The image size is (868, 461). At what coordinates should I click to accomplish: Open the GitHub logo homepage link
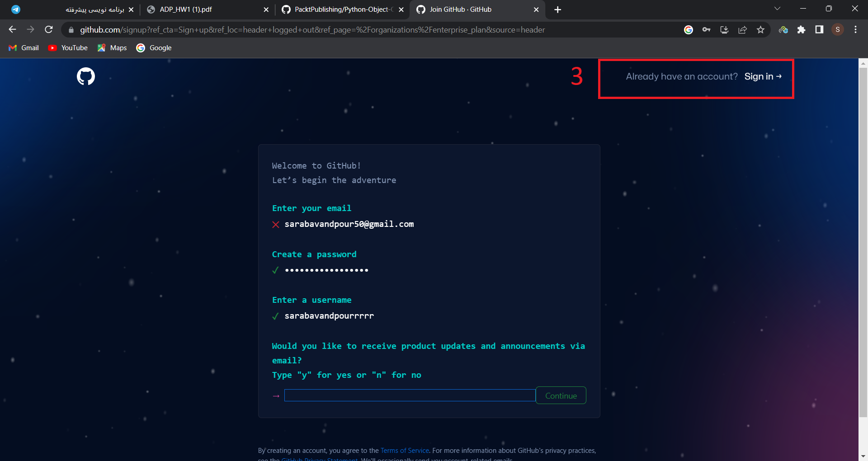pos(86,76)
